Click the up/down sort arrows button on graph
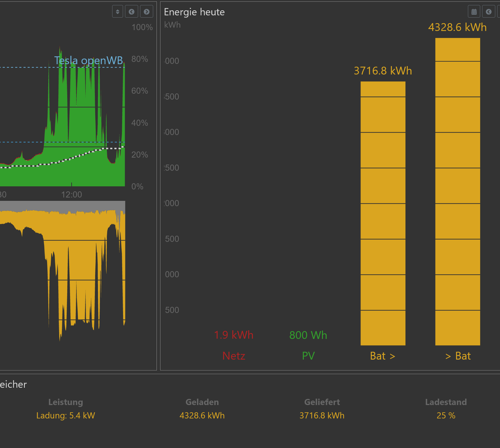The image size is (500, 448). [x=117, y=12]
